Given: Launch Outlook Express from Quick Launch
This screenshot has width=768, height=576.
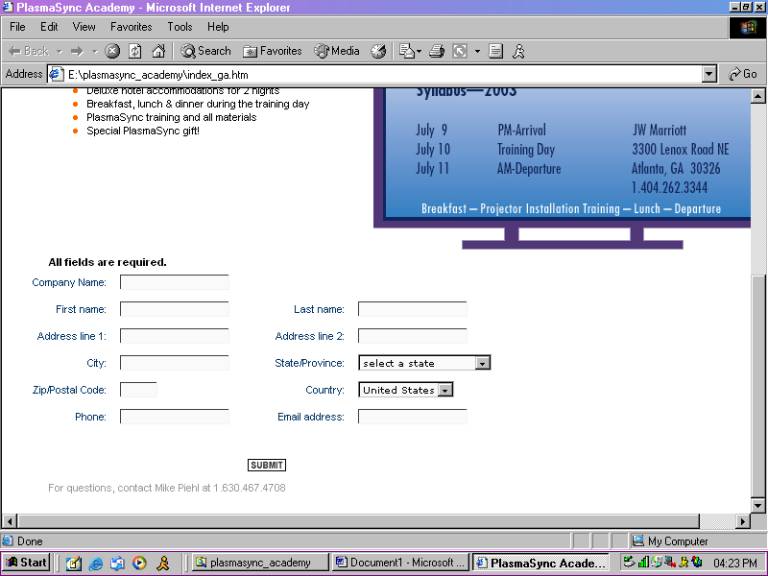Looking at the screenshot, I should tap(118, 563).
